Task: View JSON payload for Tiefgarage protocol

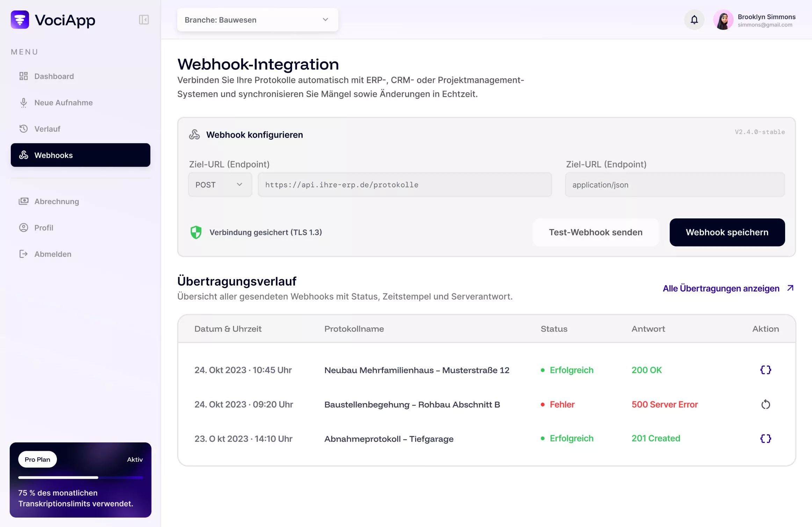Action: coord(765,439)
